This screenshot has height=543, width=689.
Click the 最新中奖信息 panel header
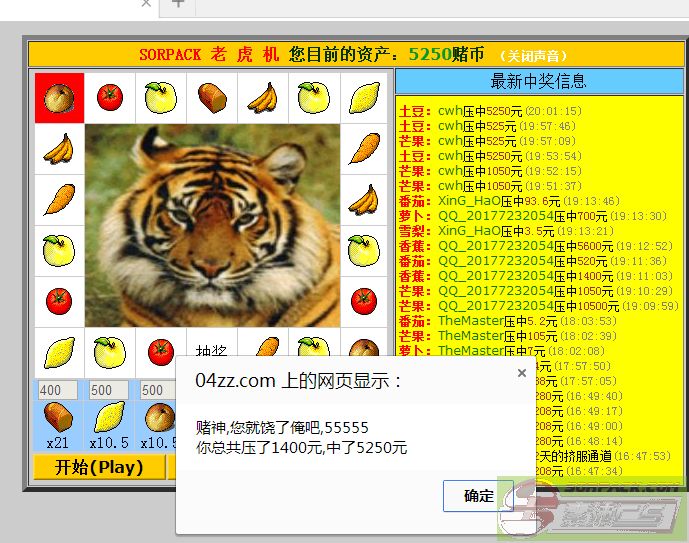pos(538,82)
